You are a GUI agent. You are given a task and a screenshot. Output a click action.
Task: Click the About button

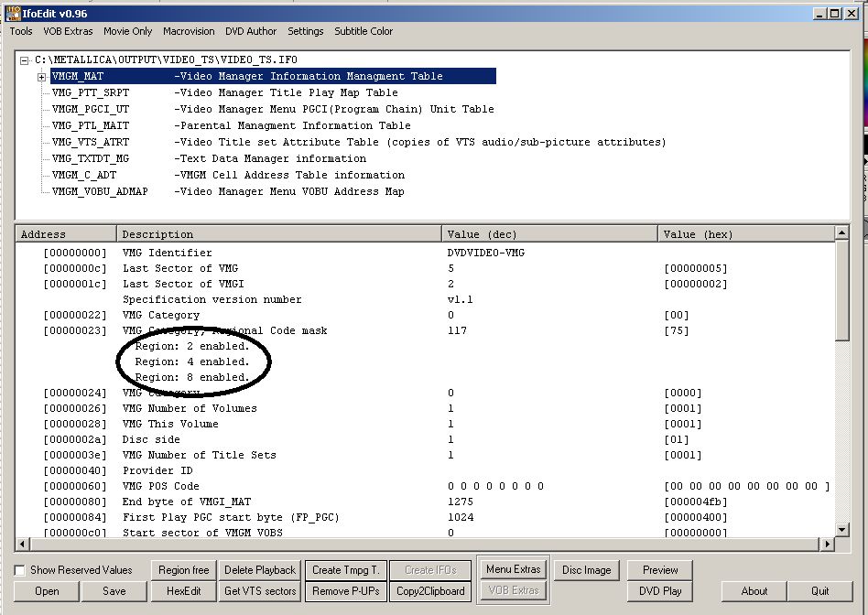point(754,591)
